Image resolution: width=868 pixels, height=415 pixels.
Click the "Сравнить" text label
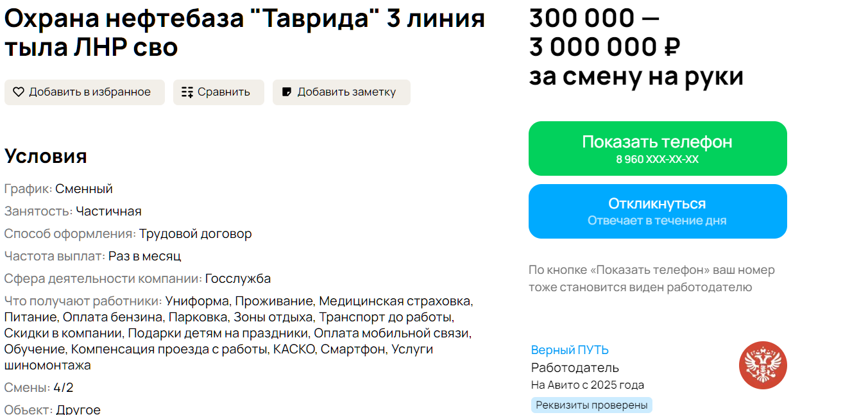point(224,92)
